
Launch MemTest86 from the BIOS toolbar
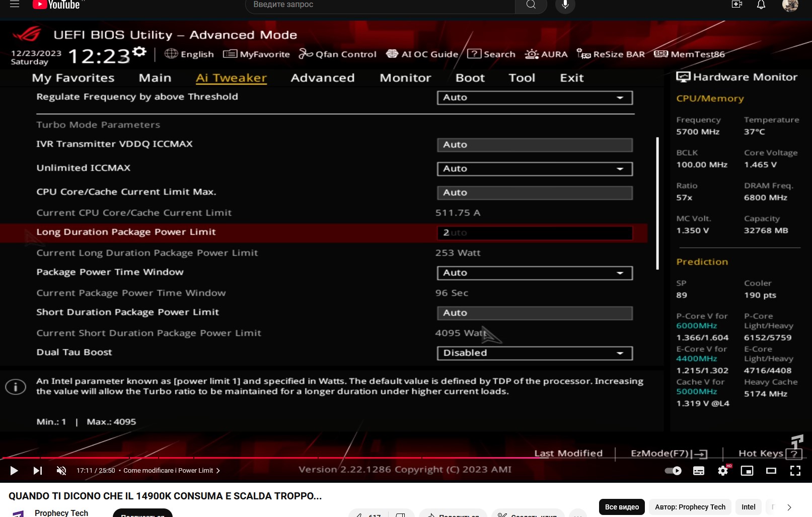pyautogui.click(x=689, y=54)
